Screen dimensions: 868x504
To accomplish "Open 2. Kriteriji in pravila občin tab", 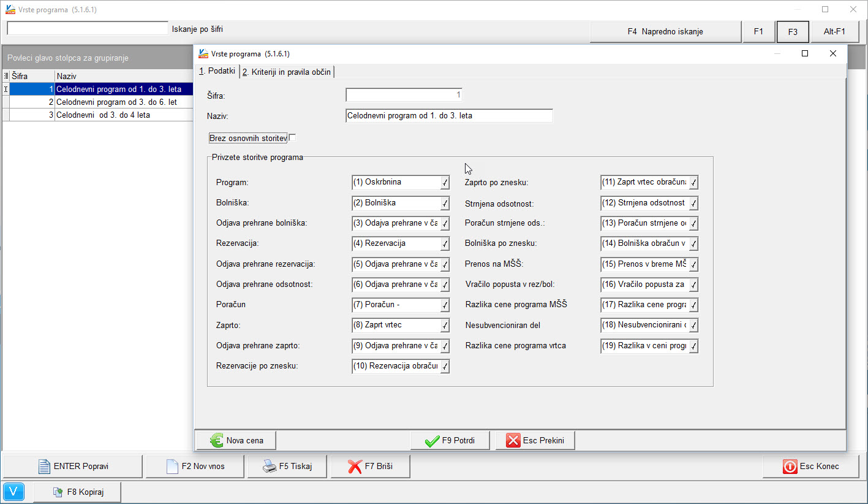I will pos(287,72).
